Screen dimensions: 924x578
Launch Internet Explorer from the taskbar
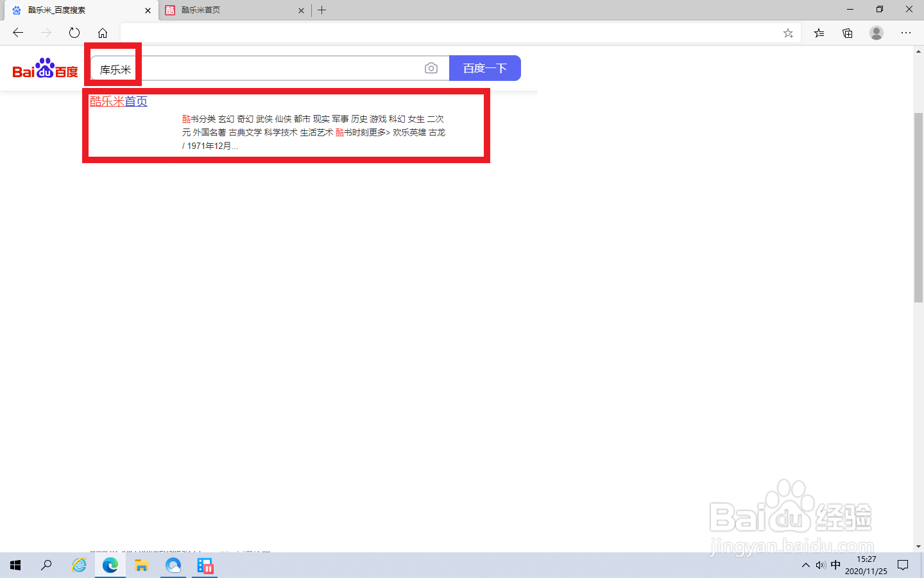[79, 565]
